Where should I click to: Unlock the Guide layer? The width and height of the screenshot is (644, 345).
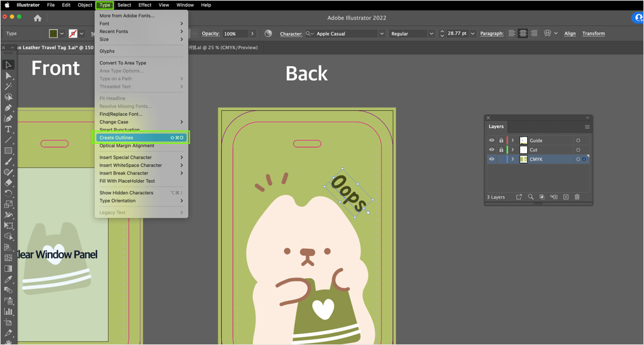coord(501,140)
